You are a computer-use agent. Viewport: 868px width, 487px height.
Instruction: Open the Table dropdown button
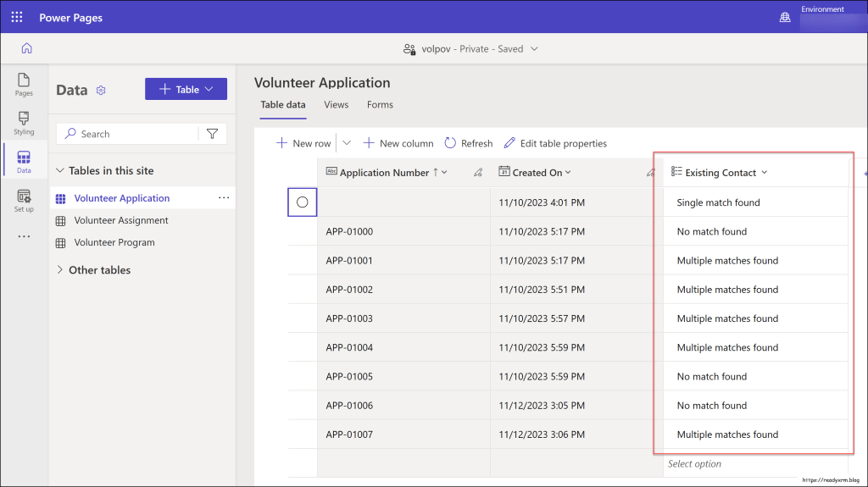pos(186,89)
